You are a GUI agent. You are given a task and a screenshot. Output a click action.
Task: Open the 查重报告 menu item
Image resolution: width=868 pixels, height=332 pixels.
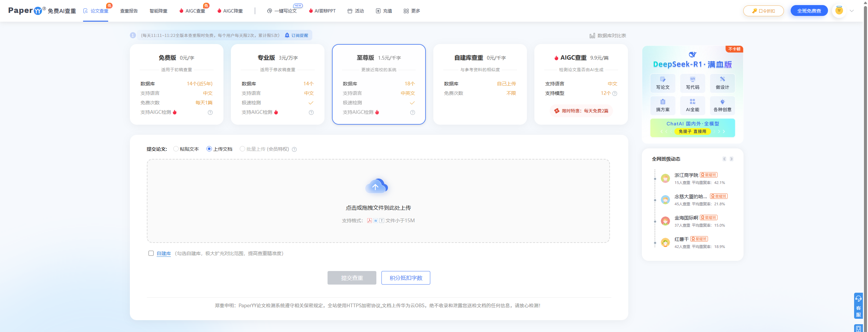[129, 11]
